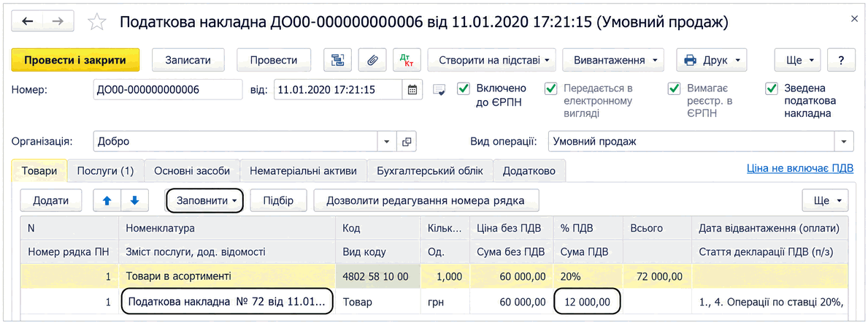The width and height of the screenshot is (868, 326).
Task: Toggle Зведена податкова накладна checkbox
Action: [771, 88]
